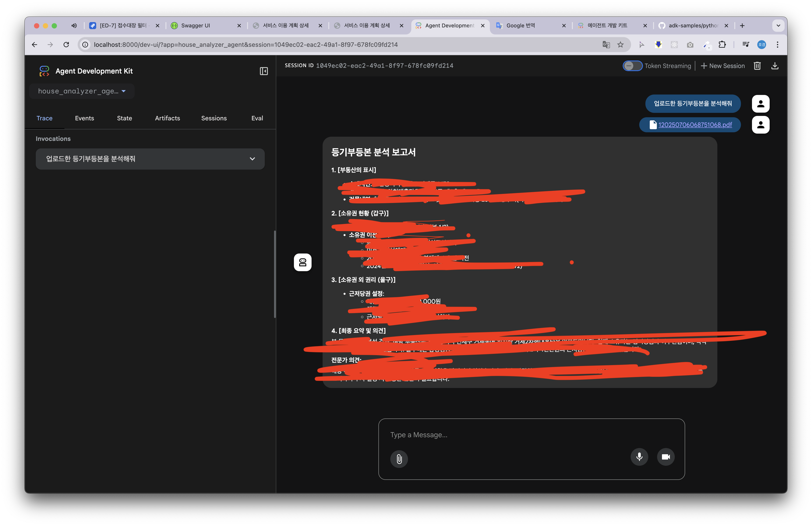Open browser extensions puzzle icon
This screenshot has width=812, height=526.
(722, 45)
